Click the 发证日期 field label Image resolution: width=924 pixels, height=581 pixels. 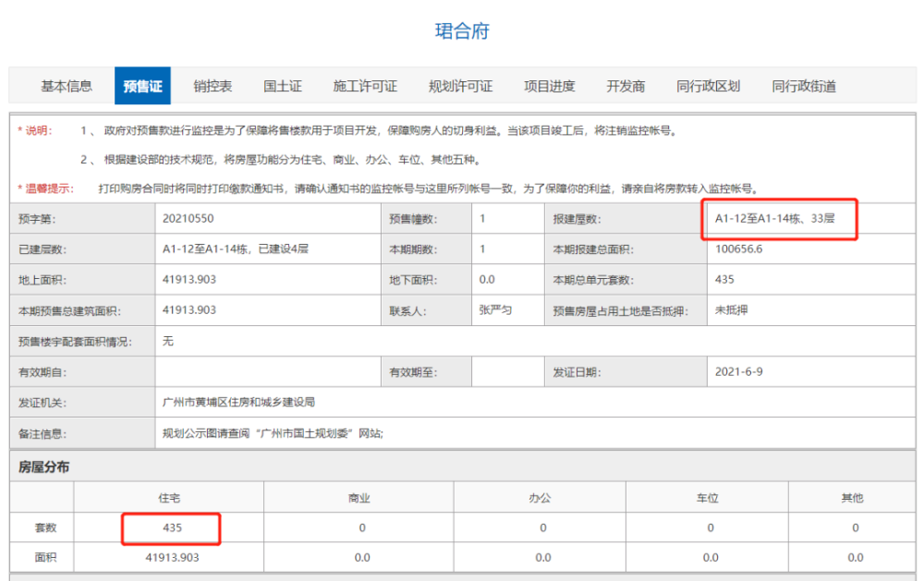(x=577, y=372)
